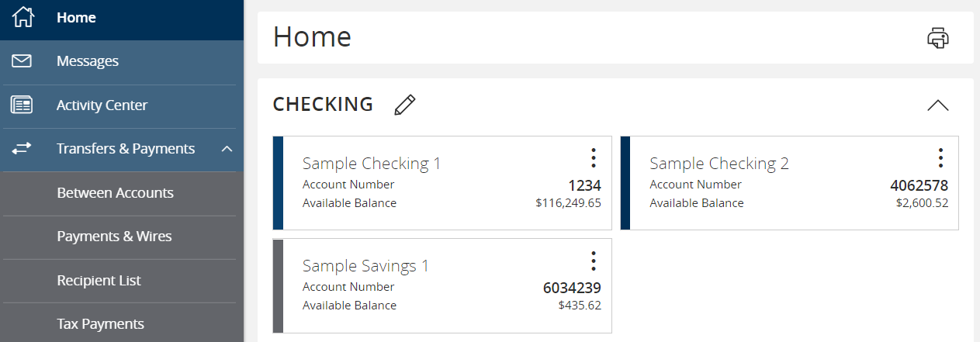Viewport: 980px width, 342px height.
Task: Open Sample Checking 1 three-dot menu
Action: (593, 158)
